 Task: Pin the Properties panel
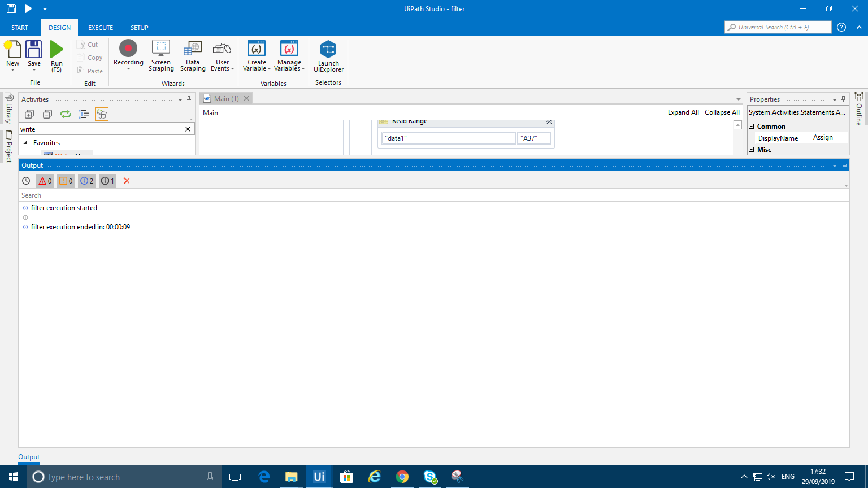[x=844, y=99]
